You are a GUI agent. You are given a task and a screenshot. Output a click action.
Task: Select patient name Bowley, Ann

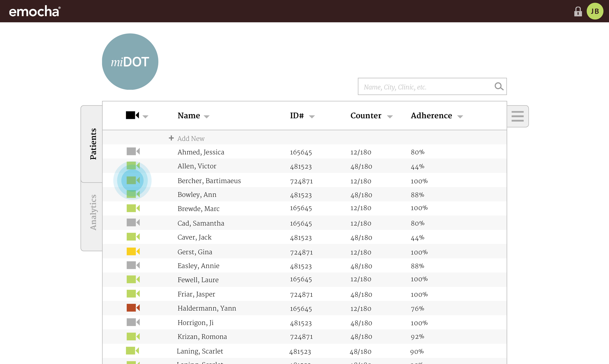[x=197, y=194]
